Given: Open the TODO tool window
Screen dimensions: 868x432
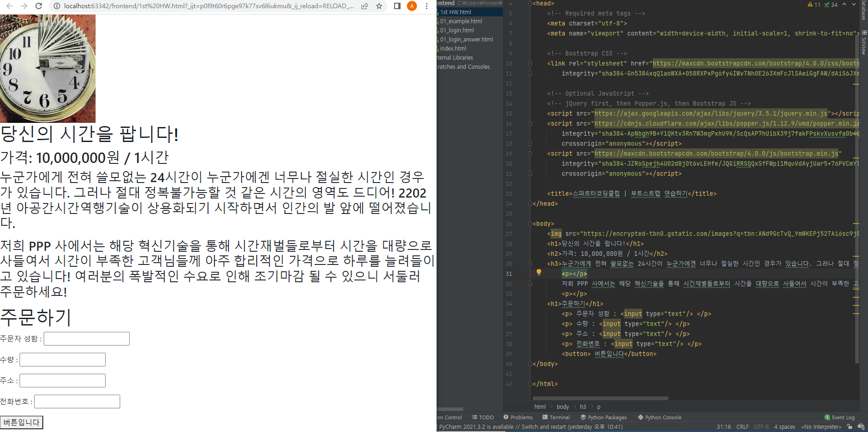Looking at the screenshot, I should [x=483, y=417].
